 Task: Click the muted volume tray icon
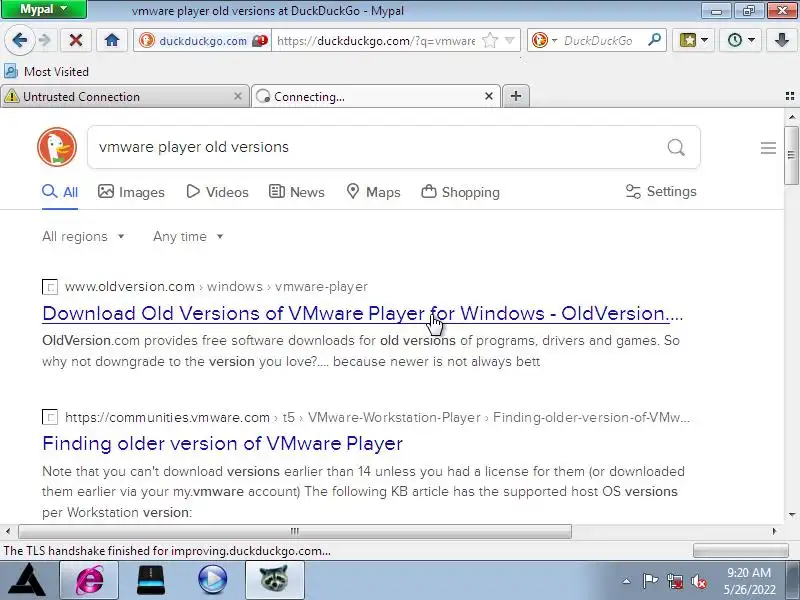pyautogui.click(x=698, y=581)
